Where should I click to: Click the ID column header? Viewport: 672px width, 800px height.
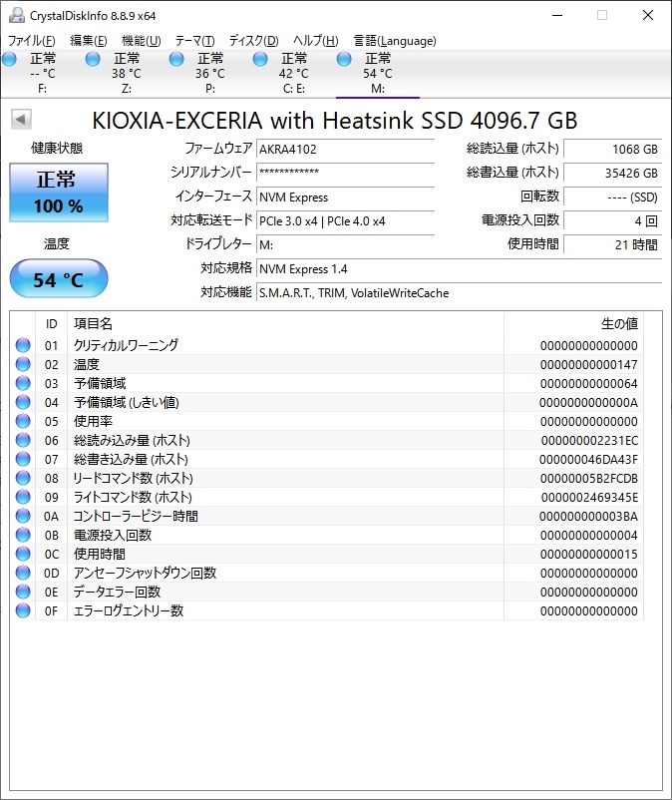[52, 323]
